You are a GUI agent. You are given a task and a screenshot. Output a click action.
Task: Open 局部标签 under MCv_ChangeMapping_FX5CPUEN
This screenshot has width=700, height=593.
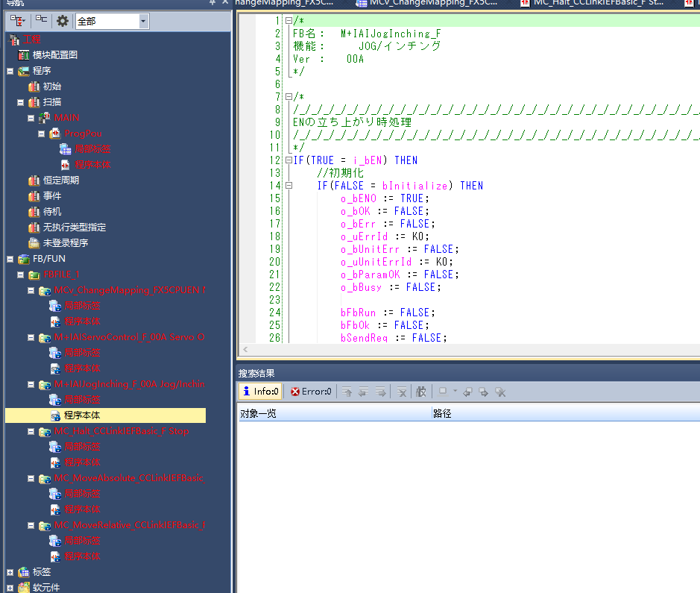pos(81,306)
